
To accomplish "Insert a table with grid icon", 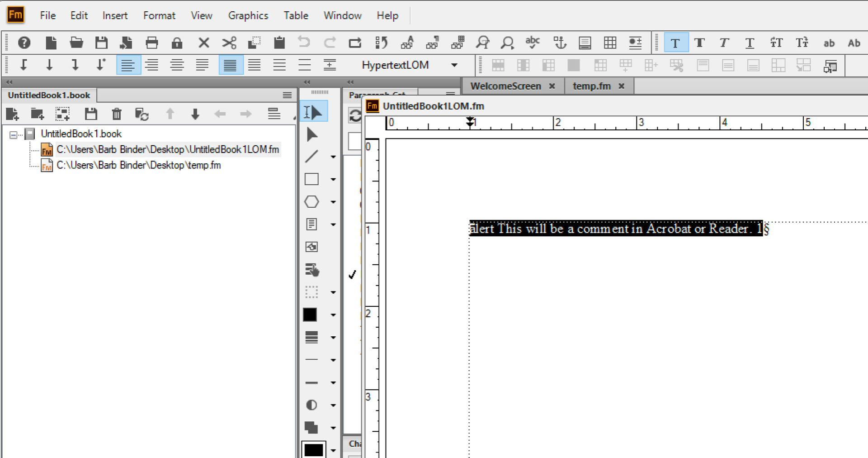I will tap(610, 43).
